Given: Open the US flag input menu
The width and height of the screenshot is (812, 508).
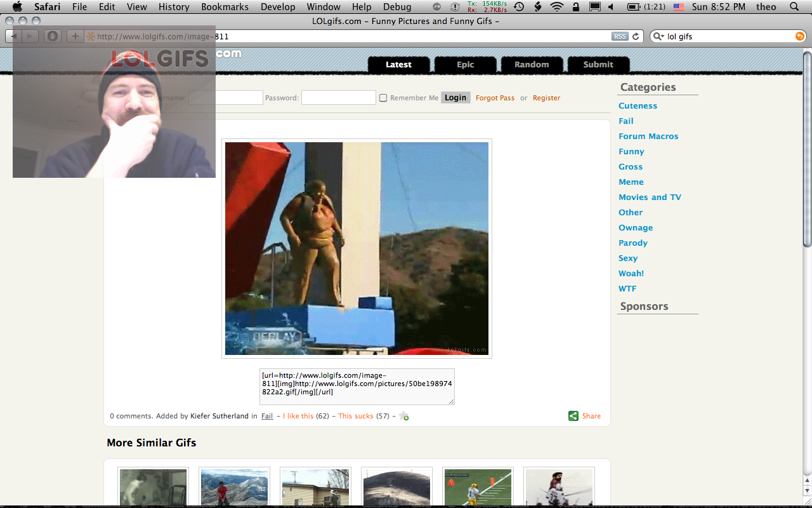Looking at the screenshot, I should point(678,7).
